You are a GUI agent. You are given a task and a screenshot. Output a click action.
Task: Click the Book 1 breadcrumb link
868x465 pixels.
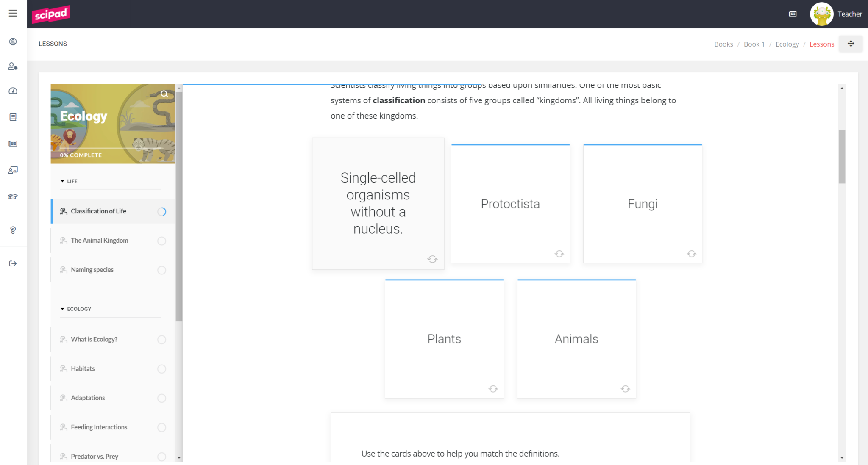[x=754, y=44]
